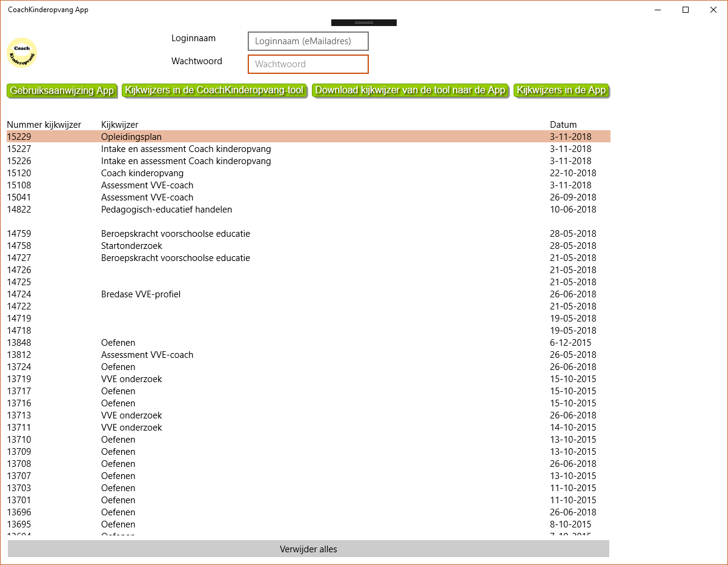The image size is (728, 565).
Task: Click the Nummer kijkwijzer column header
Action: [44, 125]
